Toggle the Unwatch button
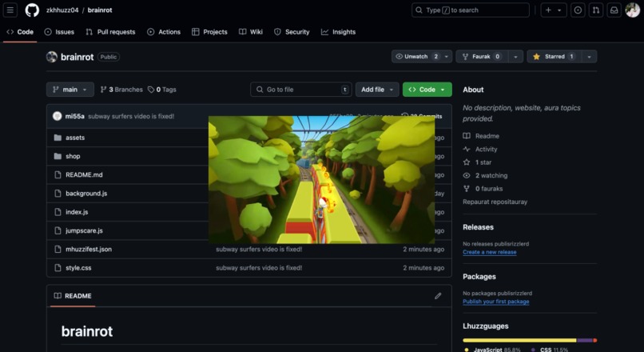 [x=416, y=56]
